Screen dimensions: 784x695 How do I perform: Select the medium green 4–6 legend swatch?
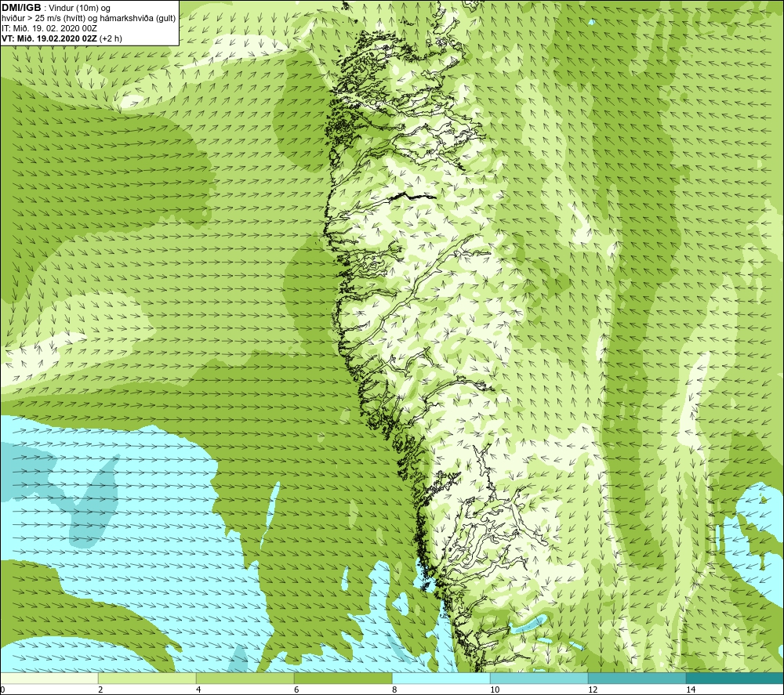(245, 678)
